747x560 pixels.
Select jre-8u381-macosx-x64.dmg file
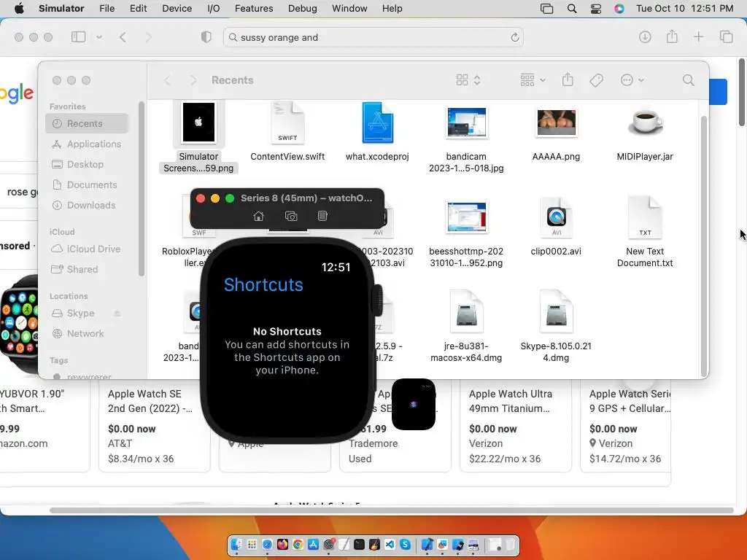pyautogui.click(x=466, y=327)
